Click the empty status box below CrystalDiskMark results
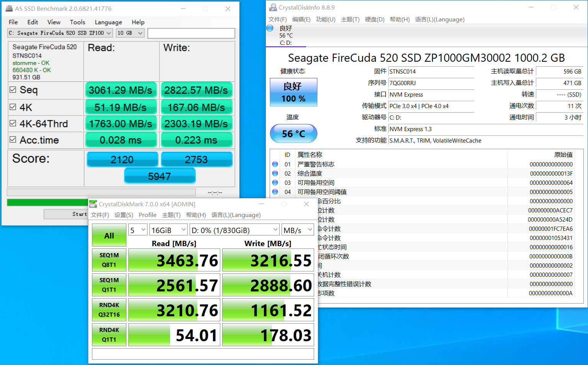 (x=203, y=354)
